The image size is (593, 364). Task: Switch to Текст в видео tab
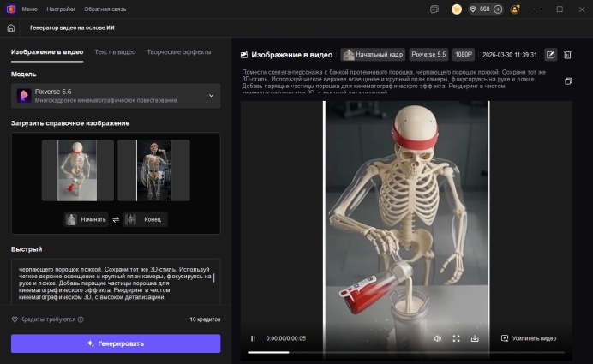(115, 52)
